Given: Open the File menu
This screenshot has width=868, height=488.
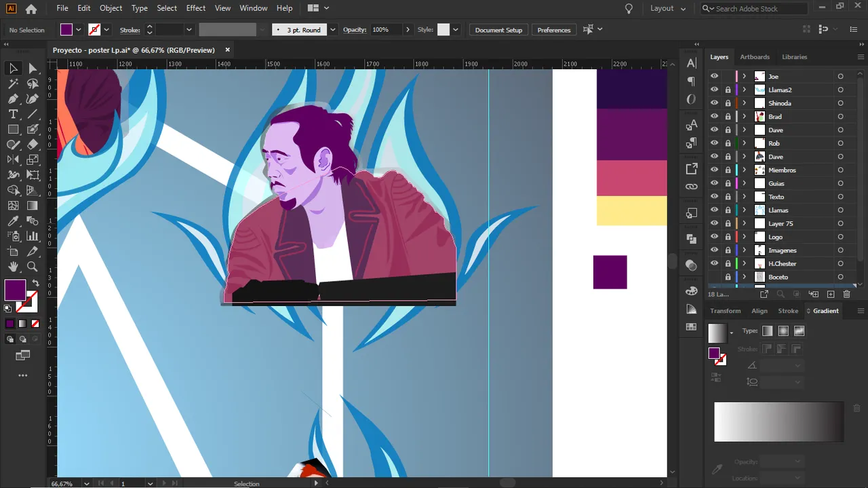Looking at the screenshot, I should tap(62, 8).
